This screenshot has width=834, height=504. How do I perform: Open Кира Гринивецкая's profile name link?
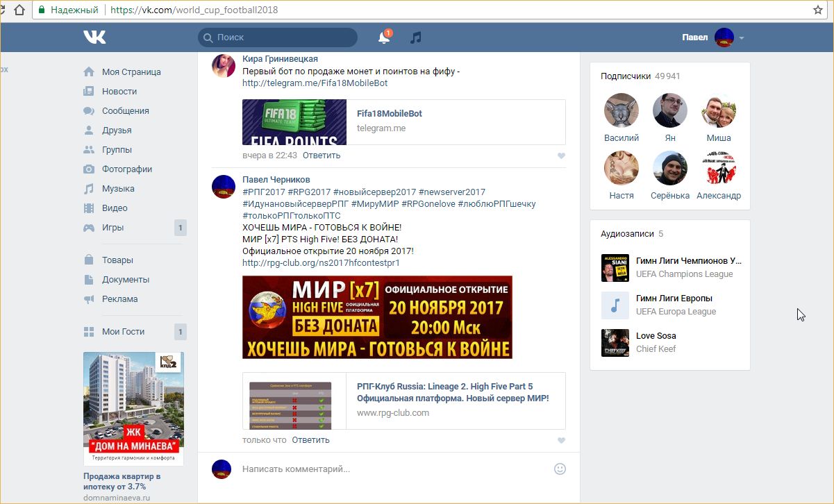tap(280, 59)
